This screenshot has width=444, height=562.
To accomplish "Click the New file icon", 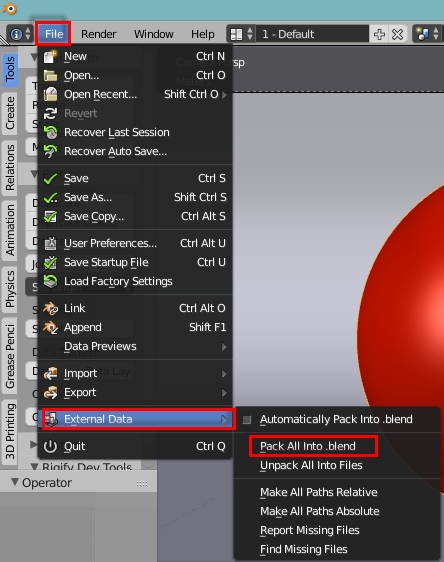I will coord(51,57).
